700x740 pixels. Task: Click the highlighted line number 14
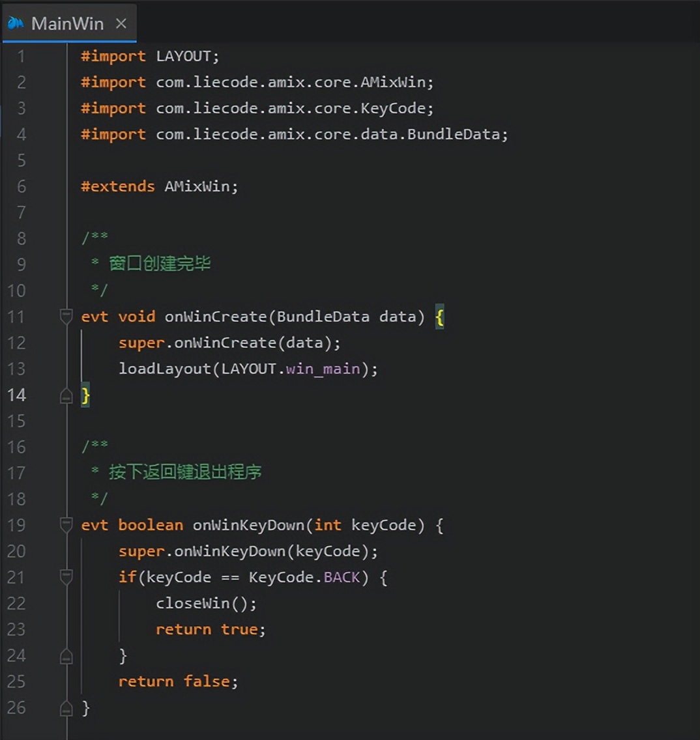17,395
